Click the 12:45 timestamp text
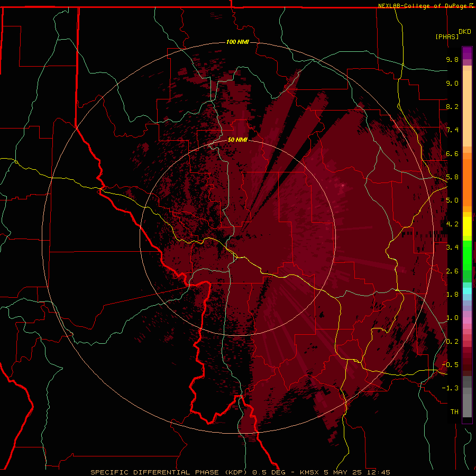The image size is (476, 476). (x=378, y=472)
